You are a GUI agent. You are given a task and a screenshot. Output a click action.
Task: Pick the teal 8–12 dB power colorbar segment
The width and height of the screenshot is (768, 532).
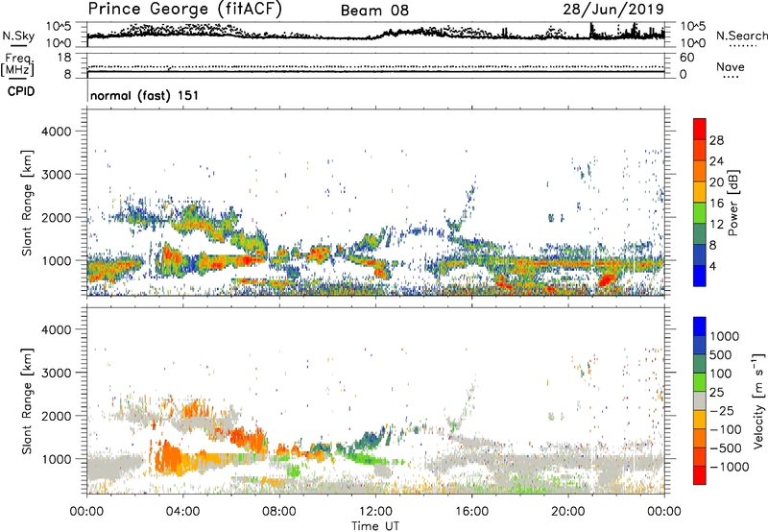[x=700, y=234]
